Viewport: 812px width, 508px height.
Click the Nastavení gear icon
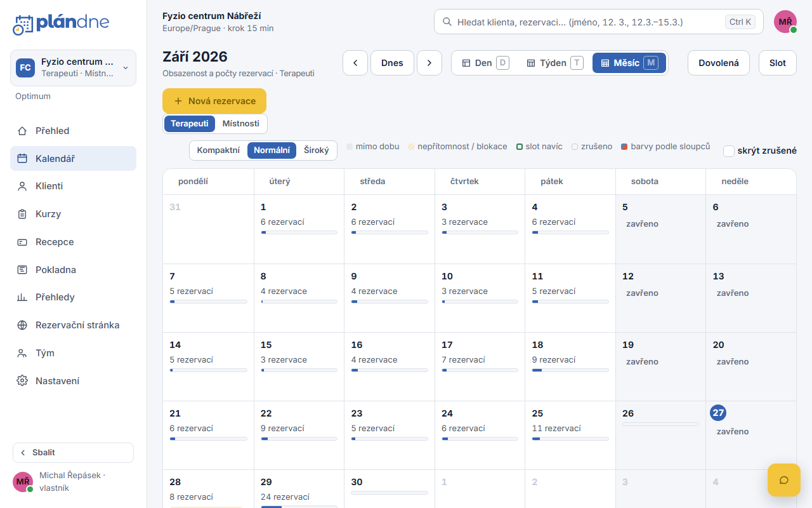[22, 381]
